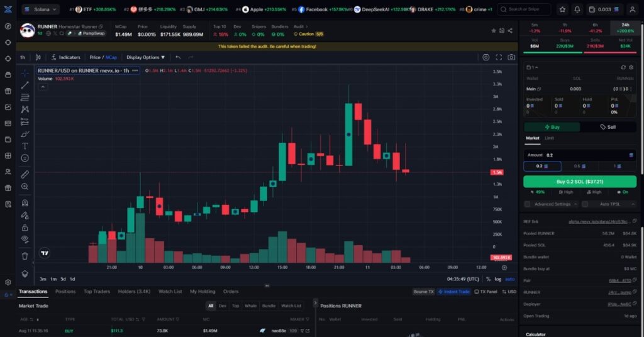Set chart range to 5d
This screenshot has height=337, width=644.
pyautogui.click(x=63, y=279)
